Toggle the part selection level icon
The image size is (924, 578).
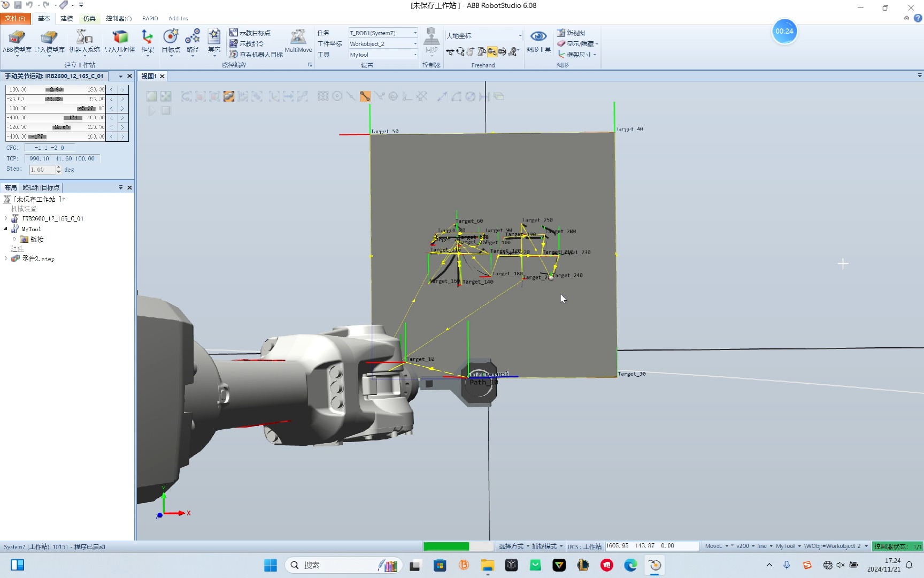click(x=229, y=96)
